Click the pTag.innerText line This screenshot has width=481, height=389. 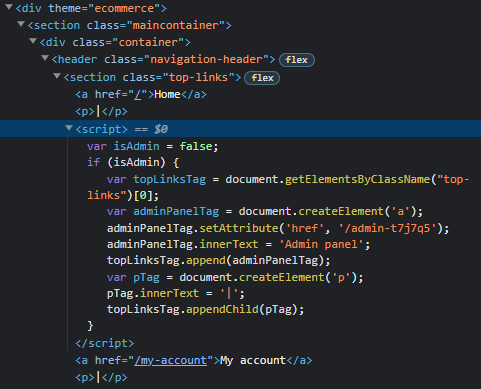pyautogui.click(x=176, y=293)
